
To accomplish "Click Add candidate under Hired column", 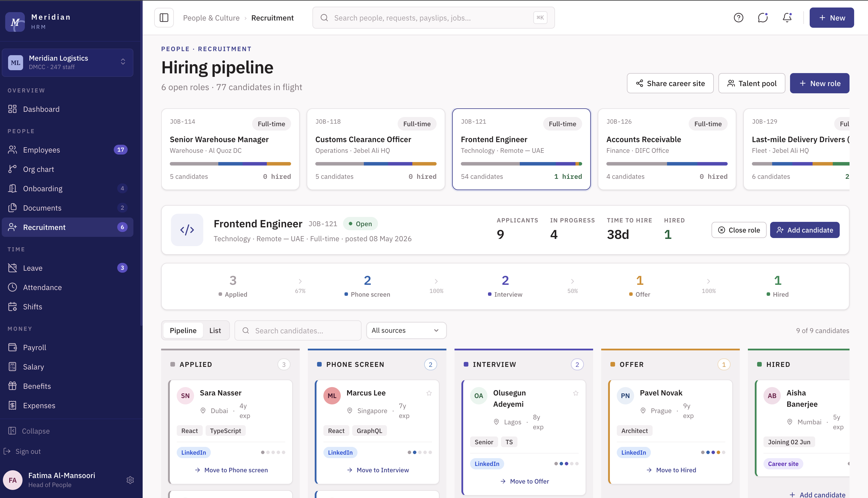I will (x=817, y=495).
